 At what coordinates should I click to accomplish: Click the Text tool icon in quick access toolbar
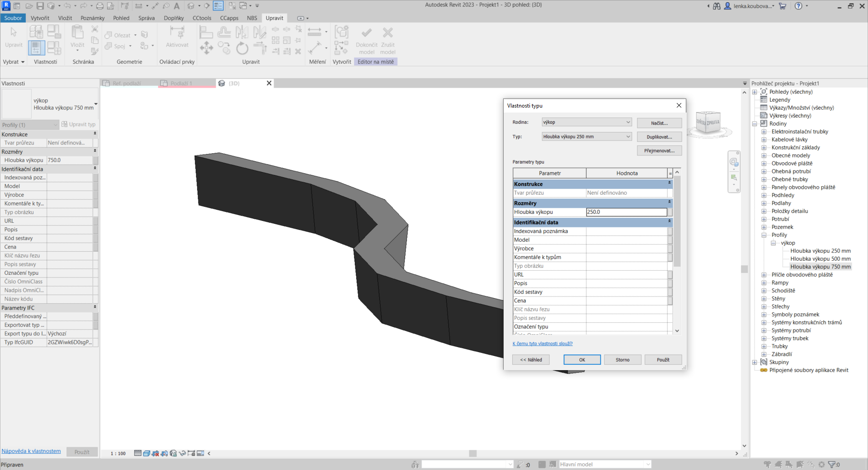(x=177, y=6)
